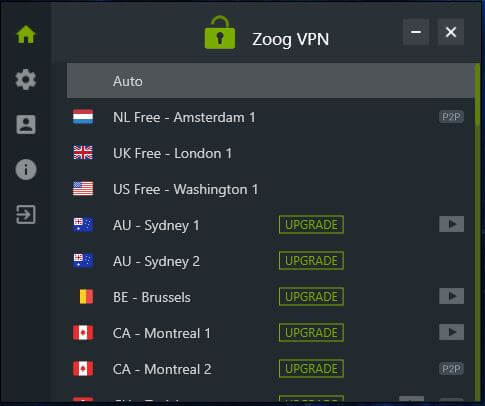Click UPGRADE next to CA - Montreal 2
Image resolution: width=485 pixels, height=406 pixels.
tap(311, 369)
